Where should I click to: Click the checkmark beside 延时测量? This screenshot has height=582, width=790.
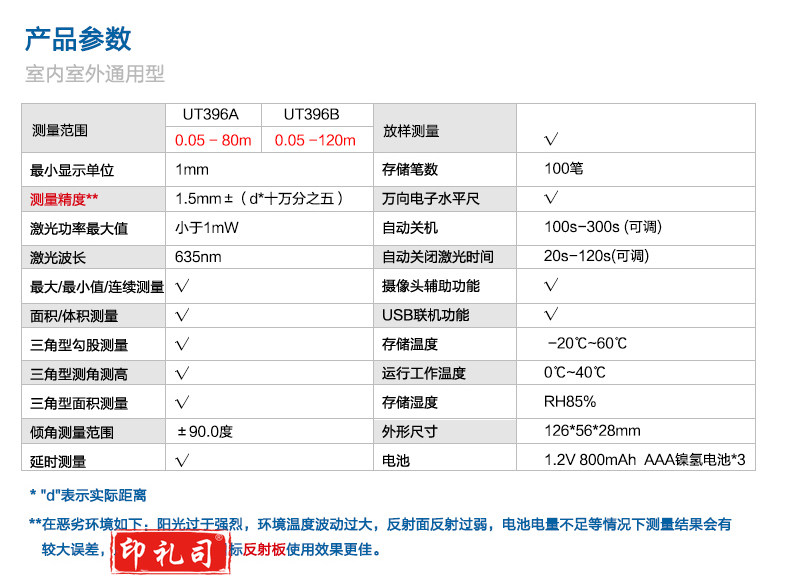point(183,461)
